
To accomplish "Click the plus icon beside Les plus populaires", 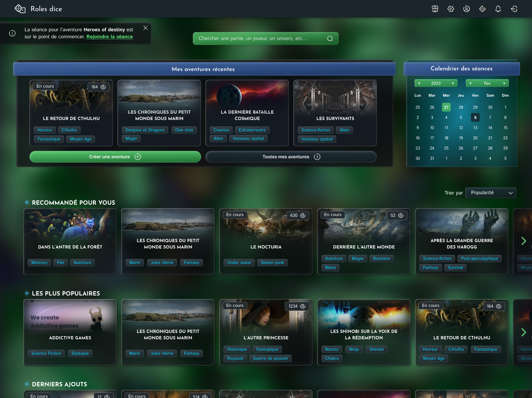I will 27,293.
